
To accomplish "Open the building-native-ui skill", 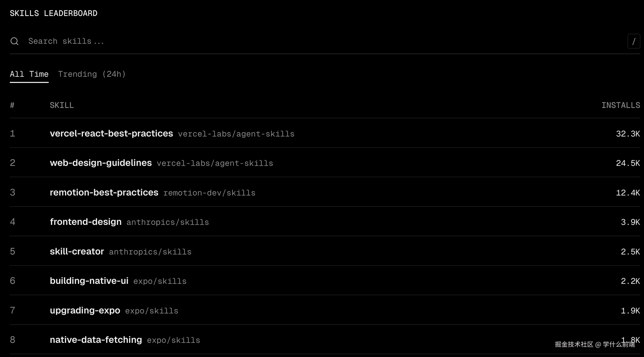I will click(x=89, y=281).
